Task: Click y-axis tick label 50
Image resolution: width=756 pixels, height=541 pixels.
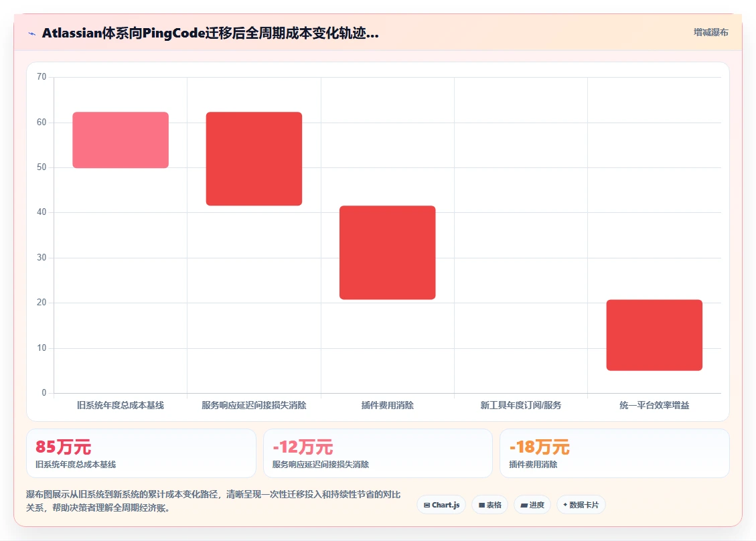Action: point(42,167)
